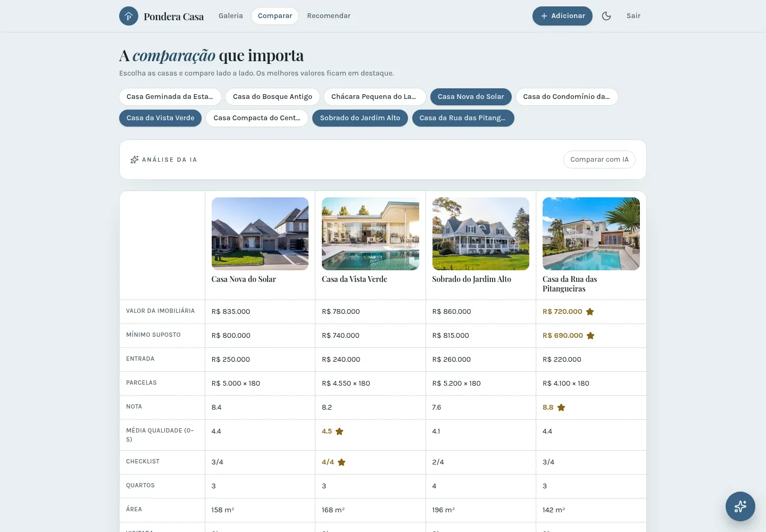Click the NOTA row label
766x532 pixels.
[x=134, y=406]
